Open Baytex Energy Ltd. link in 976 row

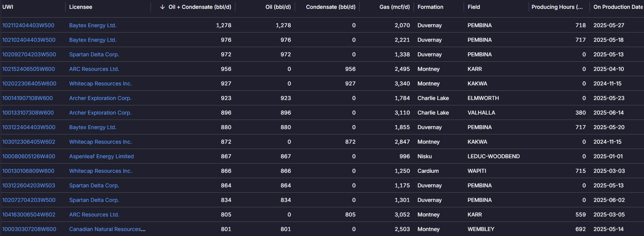coord(93,40)
